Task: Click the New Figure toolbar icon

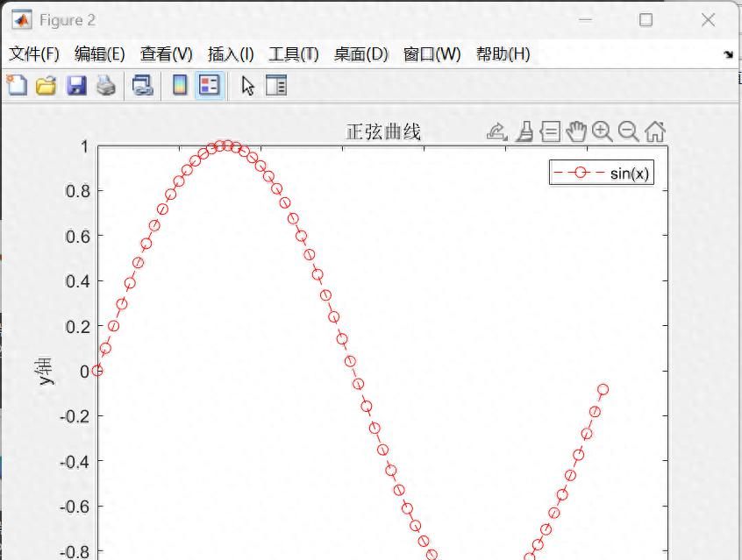Action: point(17,85)
